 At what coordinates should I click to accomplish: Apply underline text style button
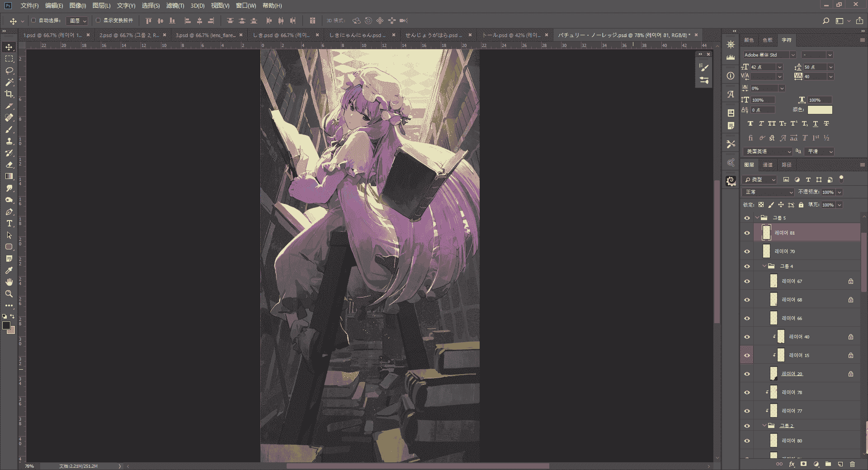pyautogui.click(x=816, y=124)
